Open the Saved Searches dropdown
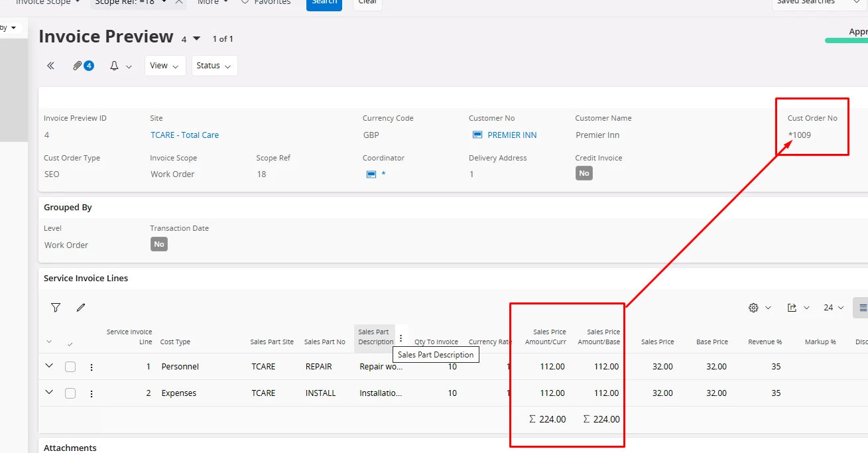 click(819, 2)
